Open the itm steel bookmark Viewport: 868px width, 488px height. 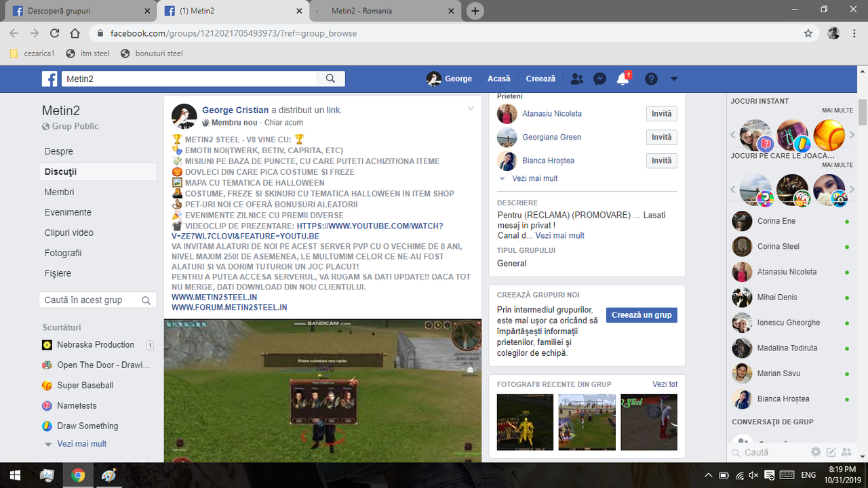click(x=87, y=54)
